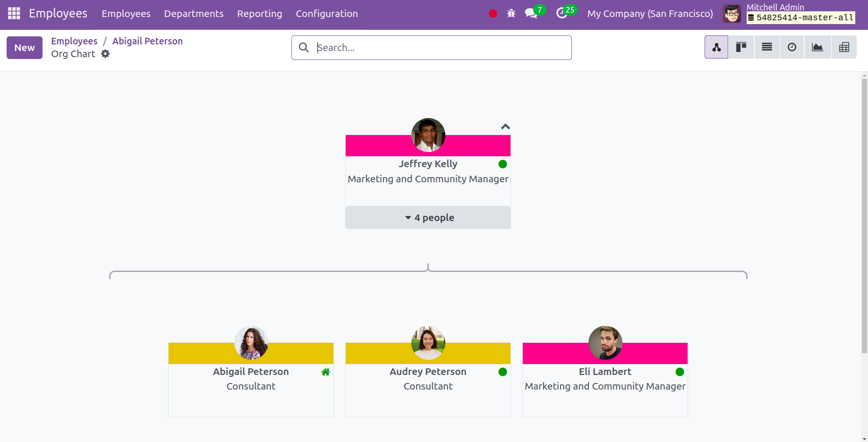Open the Reporting menu
The height and width of the screenshot is (442, 868).
(x=259, y=14)
